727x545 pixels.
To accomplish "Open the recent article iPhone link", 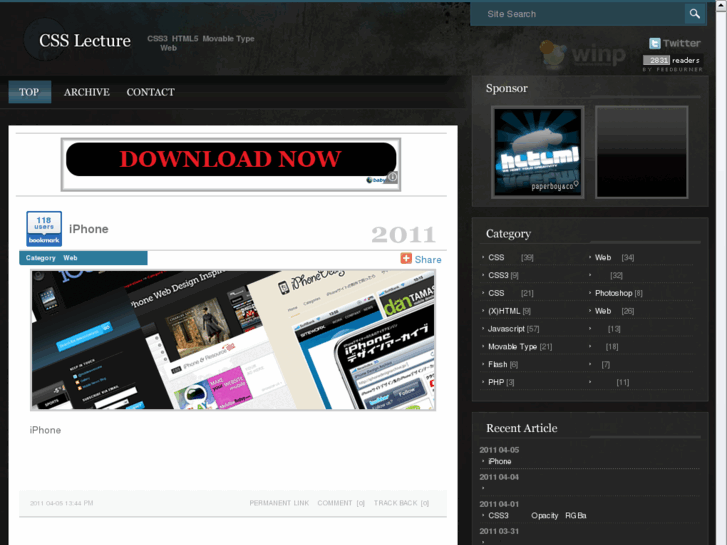I will point(500,462).
